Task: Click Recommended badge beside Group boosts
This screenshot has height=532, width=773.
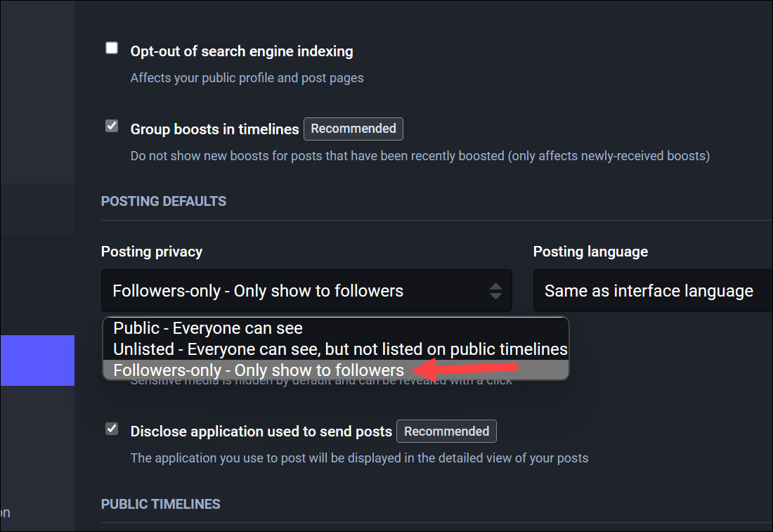Action: pyautogui.click(x=353, y=129)
